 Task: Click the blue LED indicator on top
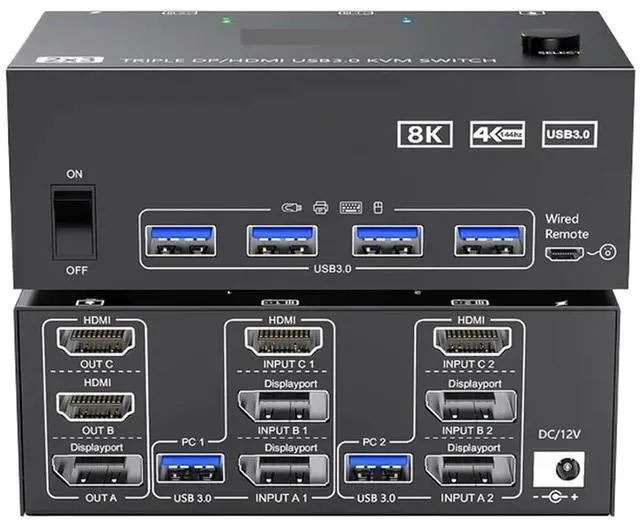pos(406,20)
